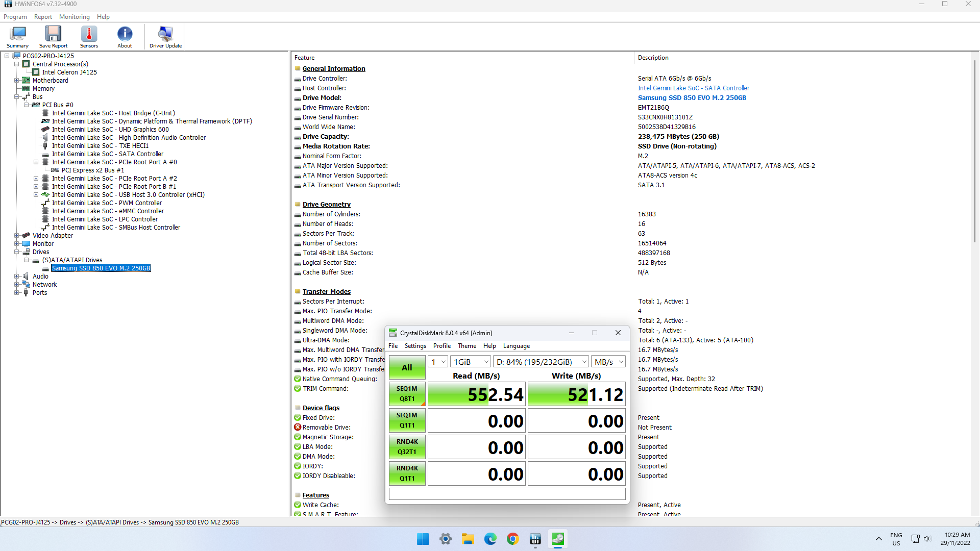
Task: Expand the Audio tree node
Action: coord(16,277)
